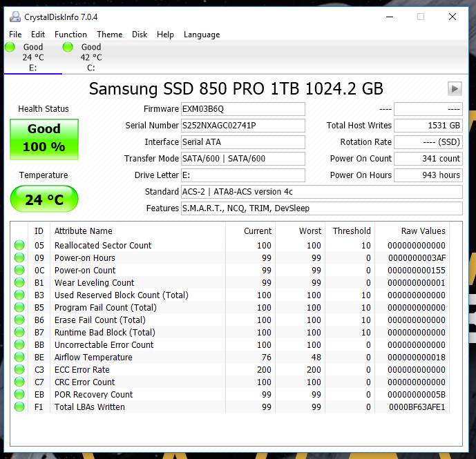Click the CrystalDiskInfo title bar app icon
The image size is (476, 459).
pos(15,17)
